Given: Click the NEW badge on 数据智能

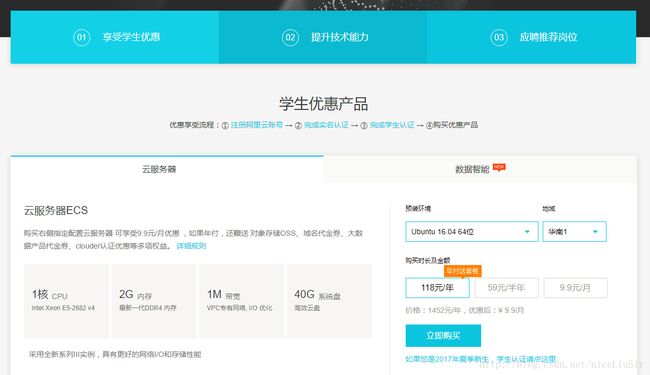Looking at the screenshot, I should click(x=499, y=167).
